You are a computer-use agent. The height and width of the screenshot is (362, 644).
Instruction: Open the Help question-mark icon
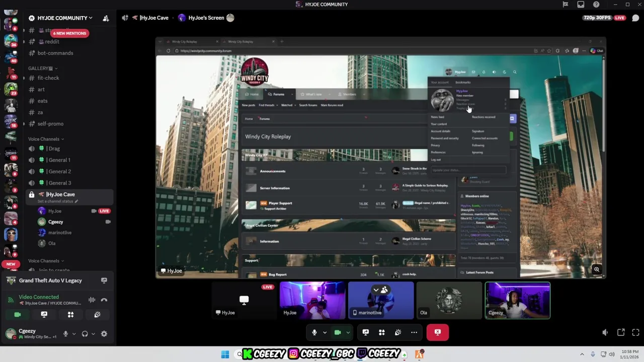[596, 5]
